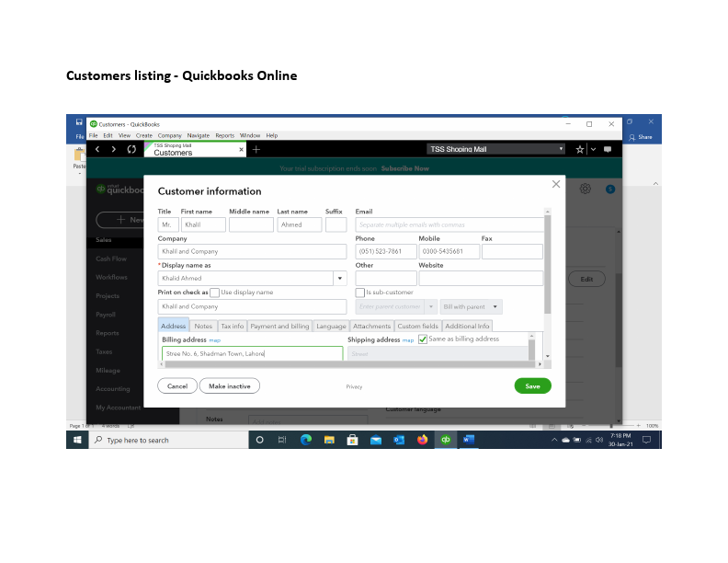Click the First name input field
This screenshot has height=563, width=728.
[203, 224]
